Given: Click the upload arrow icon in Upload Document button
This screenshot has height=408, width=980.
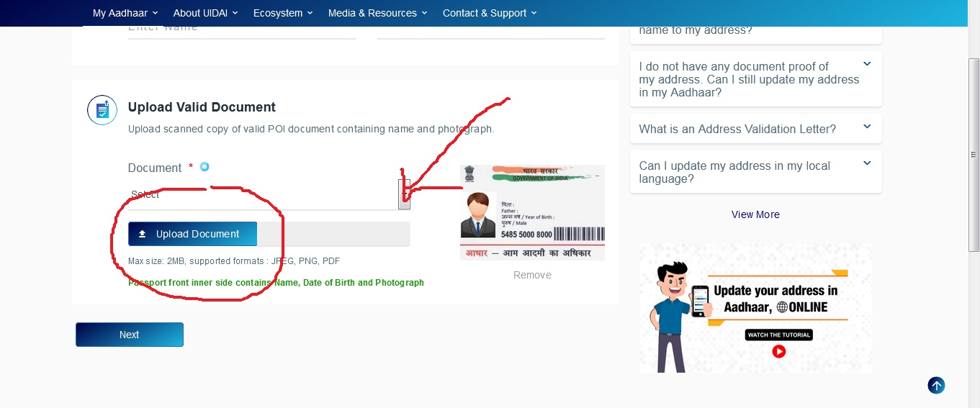Looking at the screenshot, I should (x=143, y=234).
